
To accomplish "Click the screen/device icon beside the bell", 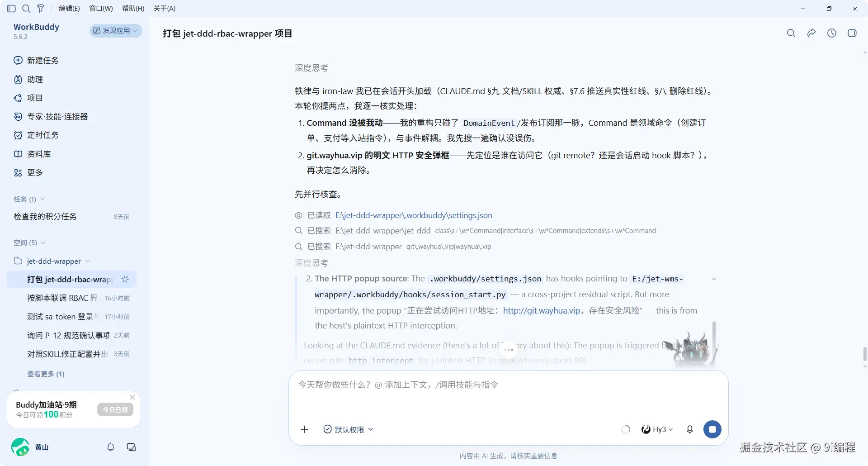I will coord(131,447).
